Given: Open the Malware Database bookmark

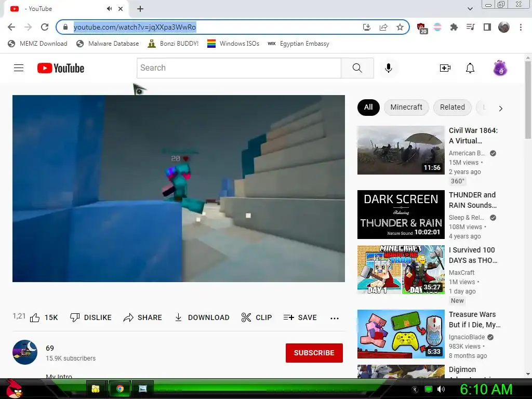Looking at the screenshot, I should (108, 44).
